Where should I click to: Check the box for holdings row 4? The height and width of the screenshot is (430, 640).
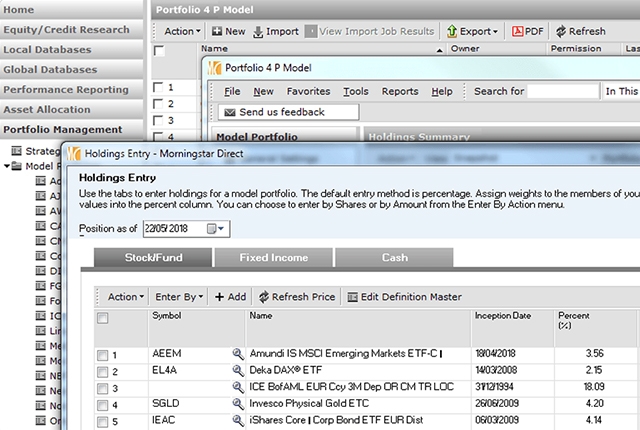(x=102, y=404)
